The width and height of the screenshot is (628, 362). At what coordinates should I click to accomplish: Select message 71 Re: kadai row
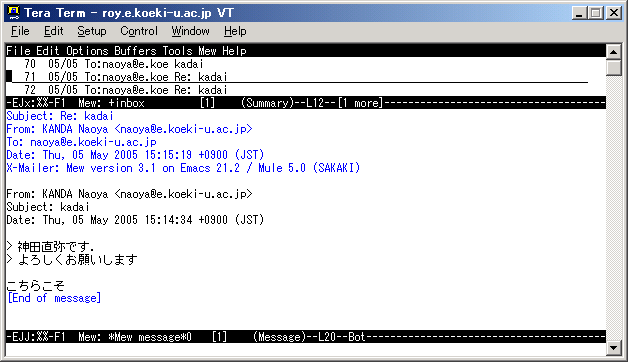click(x=305, y=76)
